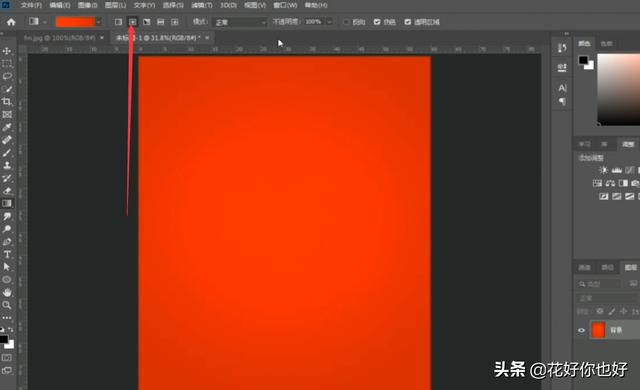Screen dimensions: 640x390
Task: Select the Lasso tool
Action: 7,76
